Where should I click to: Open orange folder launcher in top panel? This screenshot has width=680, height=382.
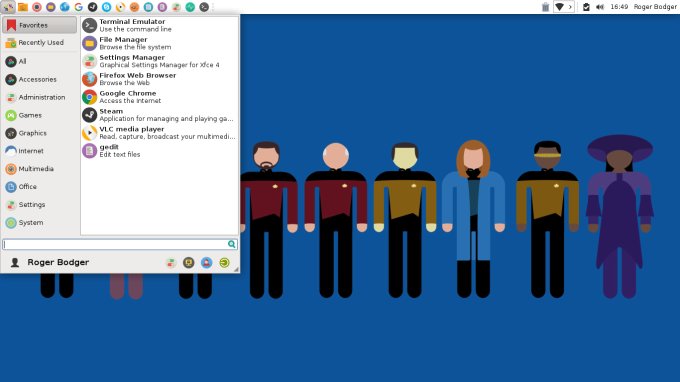23,7
